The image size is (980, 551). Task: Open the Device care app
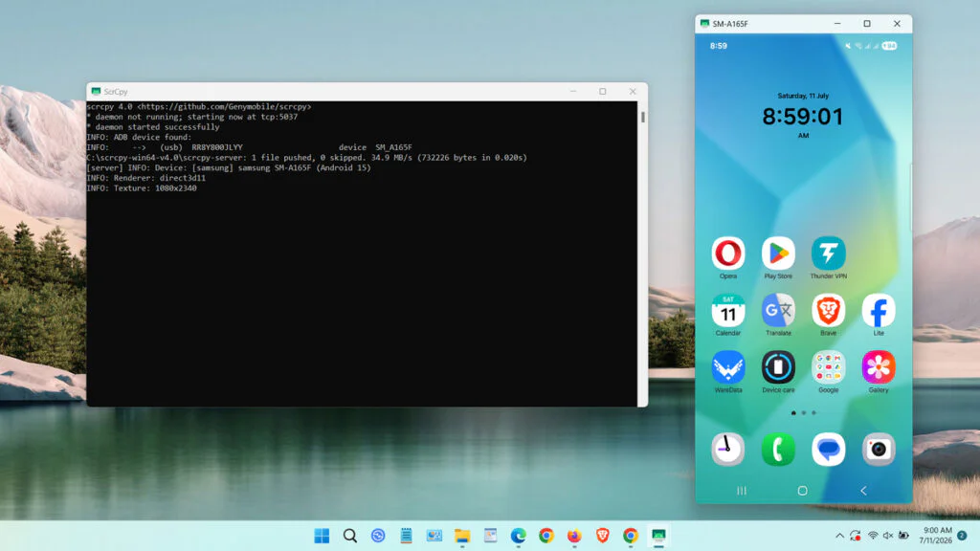tap(778, 367)
